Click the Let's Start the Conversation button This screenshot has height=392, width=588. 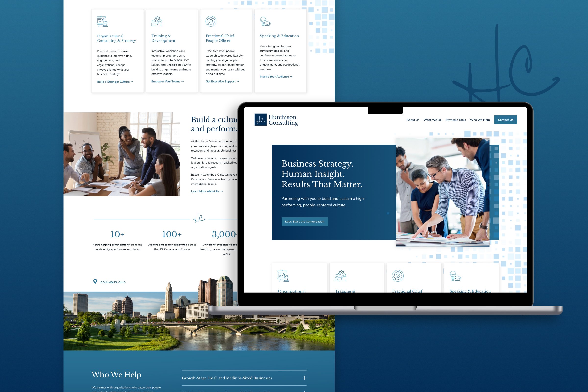[305, 221]
